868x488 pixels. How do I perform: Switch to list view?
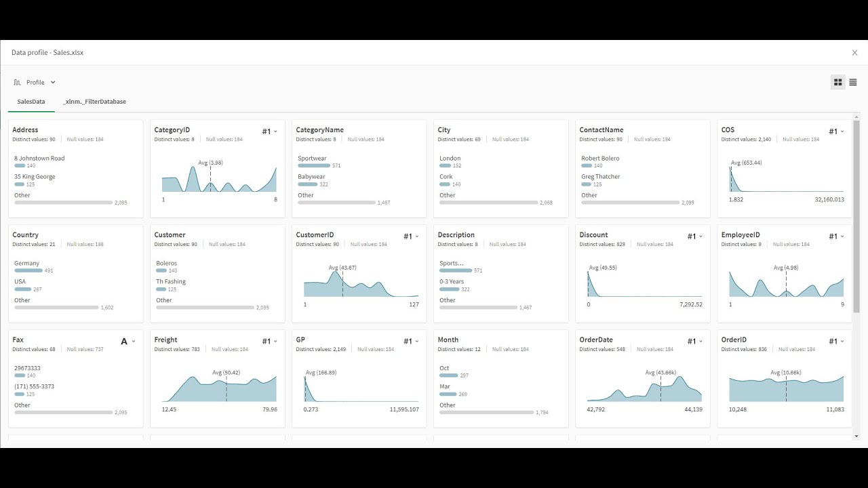tap(853, 82)
